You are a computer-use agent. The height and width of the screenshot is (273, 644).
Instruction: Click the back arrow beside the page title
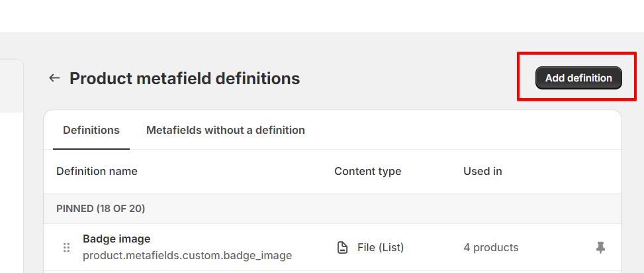point(54,78)
